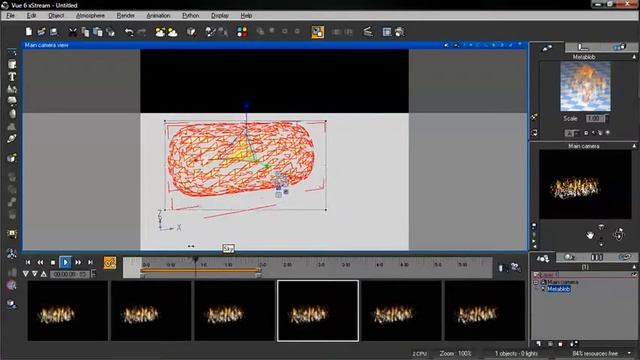Click the highlighted orange toolbar icon
Image resolution: width=640 pixels, height=360 pixels.
pyautogui.click(x=318, y=32)
